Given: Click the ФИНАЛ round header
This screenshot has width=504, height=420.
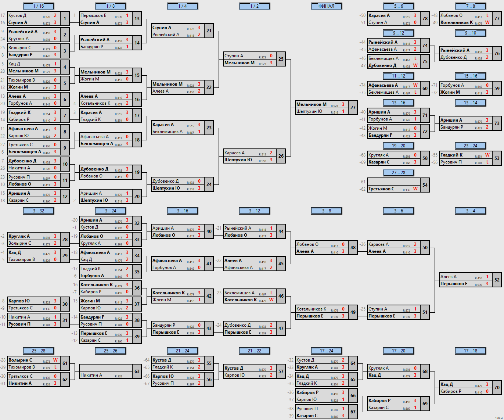Looking at the screenshot, I should pyautogui.click(x=326, y=6).
